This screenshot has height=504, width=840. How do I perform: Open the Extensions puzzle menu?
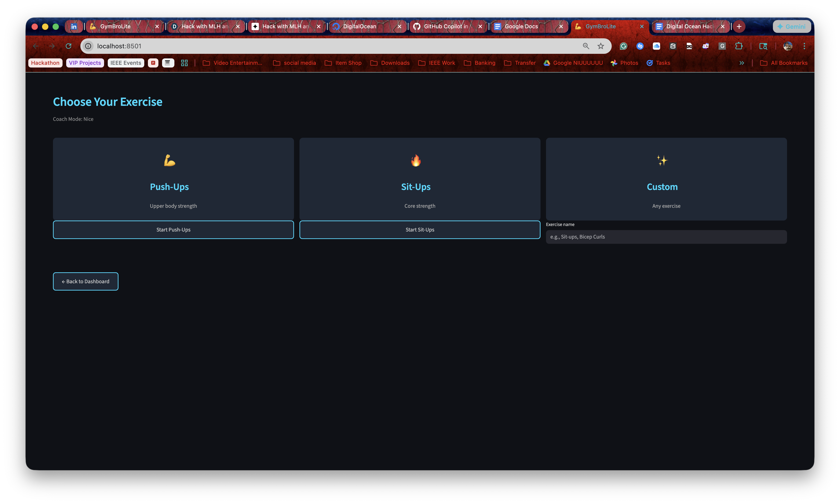click(x=739, y=46)
